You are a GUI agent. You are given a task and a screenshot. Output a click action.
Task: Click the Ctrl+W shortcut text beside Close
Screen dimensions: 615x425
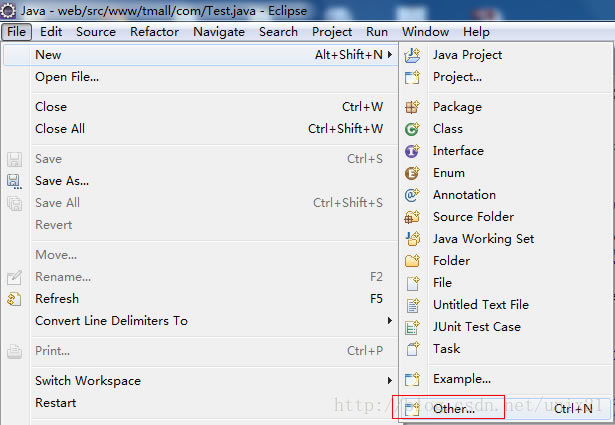(362, 107)
